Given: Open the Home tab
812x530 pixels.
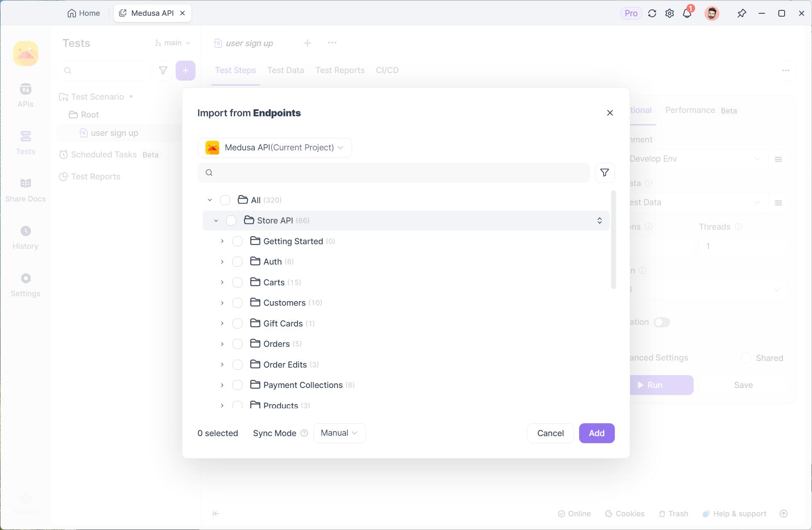Looking at the screenshot, I should point(83,13).
